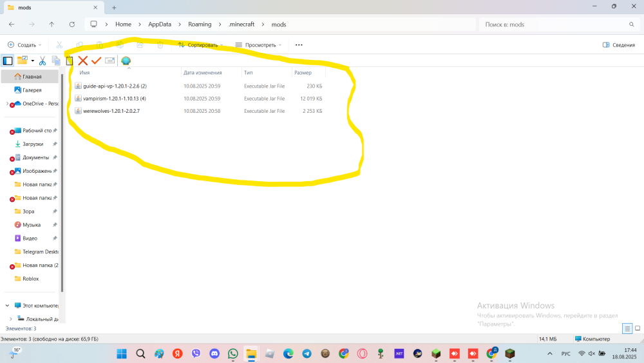Screen dimensions: 644x363
Task: Open Музыка in the sidebar
Action: coord(31,225)
